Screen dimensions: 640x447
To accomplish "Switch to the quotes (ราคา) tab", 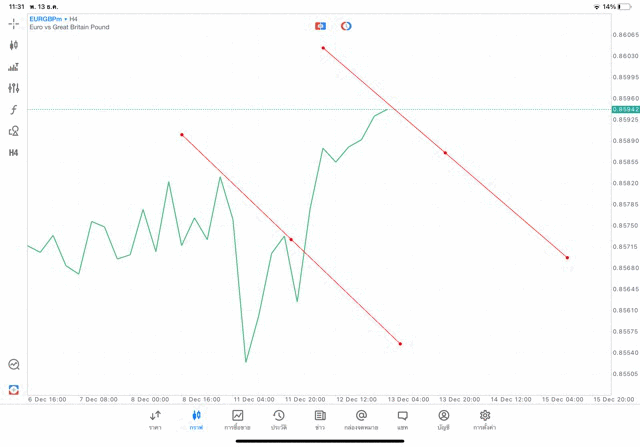I will coord(155,419).
